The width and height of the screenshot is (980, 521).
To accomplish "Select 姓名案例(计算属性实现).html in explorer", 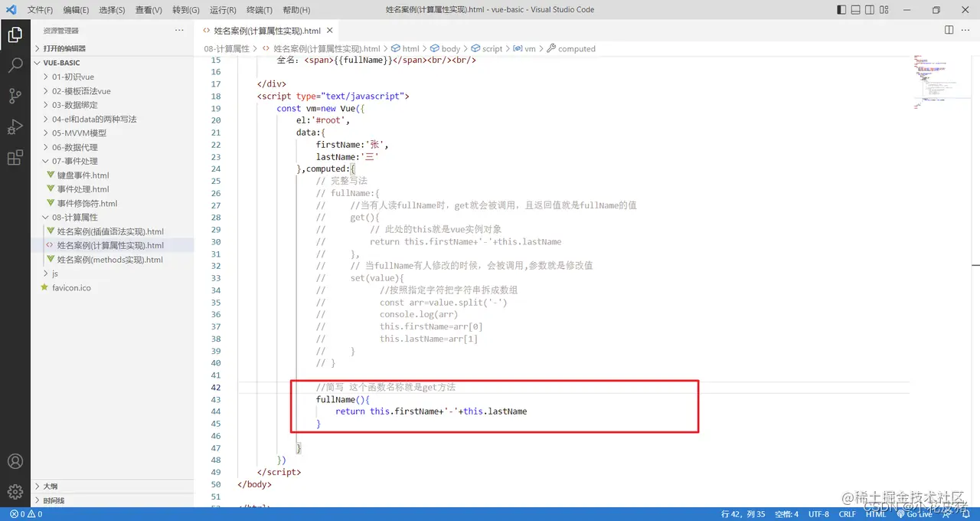I will [x=112, y=245].
